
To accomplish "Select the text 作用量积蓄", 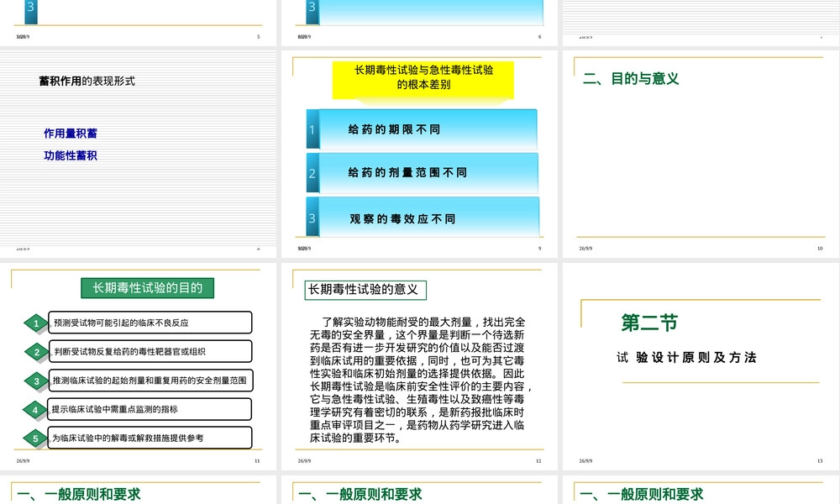I will click(x=71, y=134).
